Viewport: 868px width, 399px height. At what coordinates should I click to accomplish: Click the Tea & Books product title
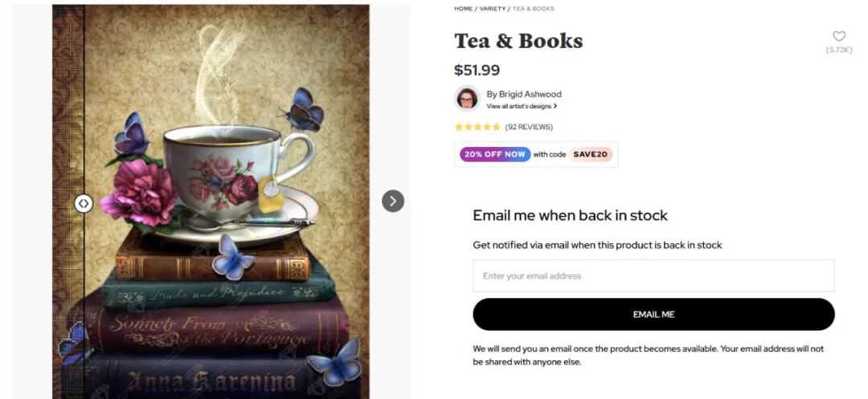518,41
